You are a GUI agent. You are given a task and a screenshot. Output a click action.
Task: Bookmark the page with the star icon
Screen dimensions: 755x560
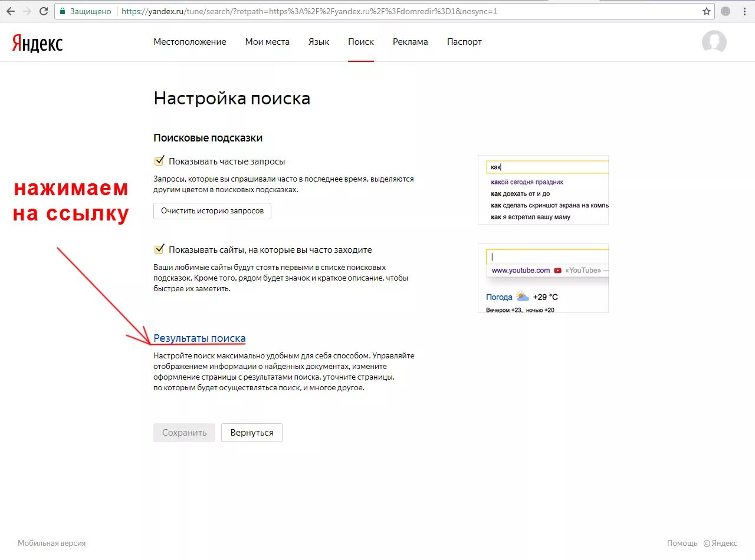(x=707, y=11)
